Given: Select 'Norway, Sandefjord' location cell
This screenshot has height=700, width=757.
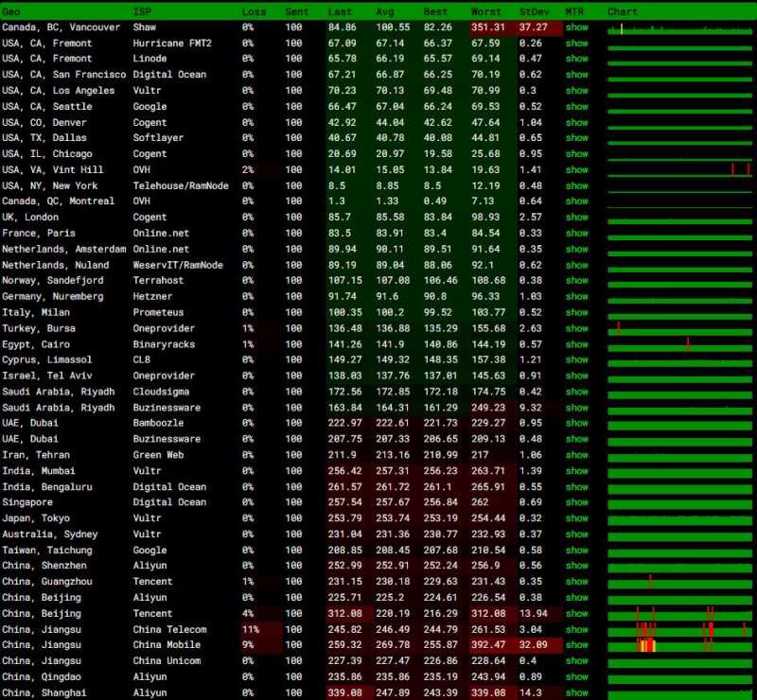Looking at the screenshot, I should pyautogui.click(x=53, y=281).
